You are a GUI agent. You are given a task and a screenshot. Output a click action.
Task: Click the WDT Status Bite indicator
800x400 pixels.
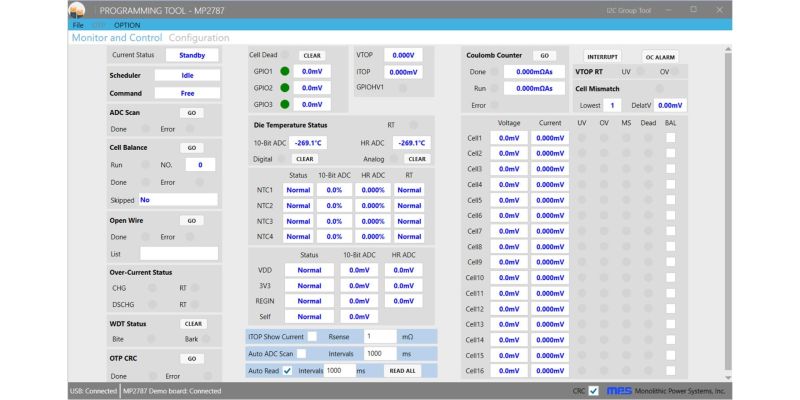pos(151,339)
